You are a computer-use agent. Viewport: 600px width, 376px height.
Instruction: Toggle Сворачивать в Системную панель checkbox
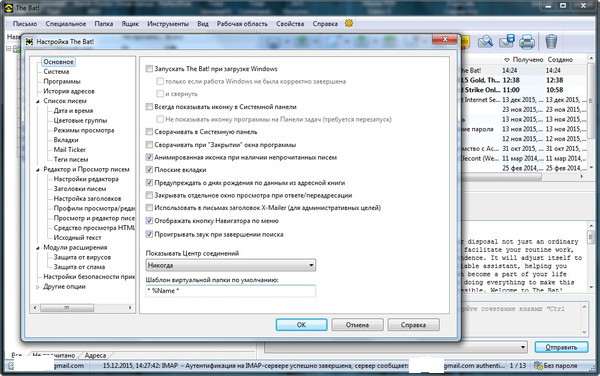[149, 132]
